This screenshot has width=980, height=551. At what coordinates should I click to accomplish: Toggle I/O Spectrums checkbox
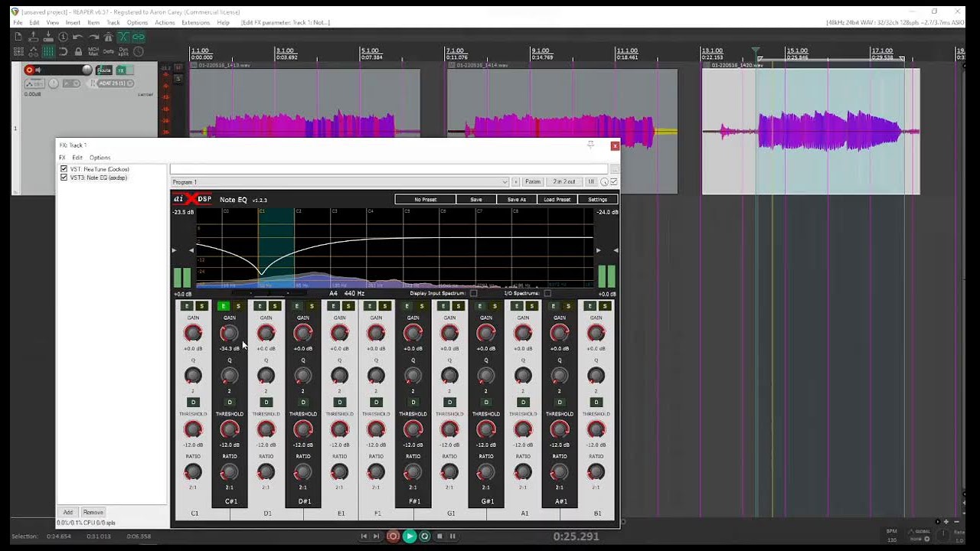point(547,293)
